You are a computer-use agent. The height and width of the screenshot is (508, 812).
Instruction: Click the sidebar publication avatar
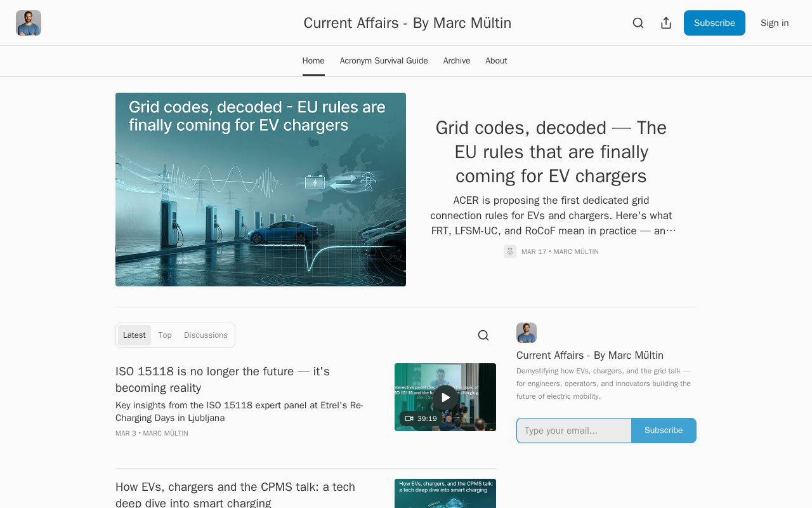pyautogui.click(x=527, y=333)
